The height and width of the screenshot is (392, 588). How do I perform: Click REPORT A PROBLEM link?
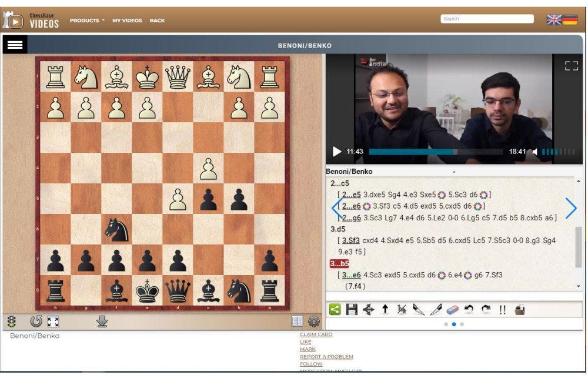326,356
